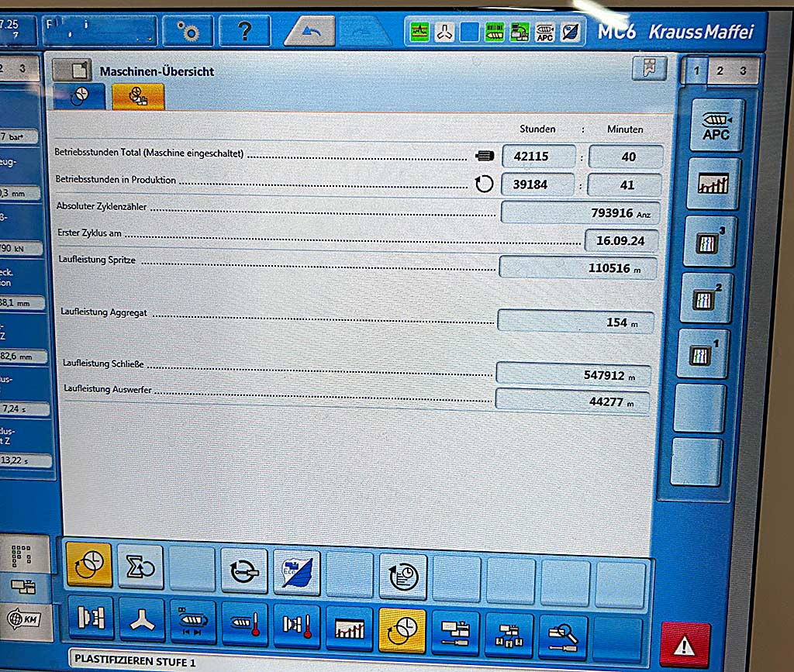The image size is (794, 672).
Task: Click the absolute cycle counter value 793916
Action: [580, 212]
